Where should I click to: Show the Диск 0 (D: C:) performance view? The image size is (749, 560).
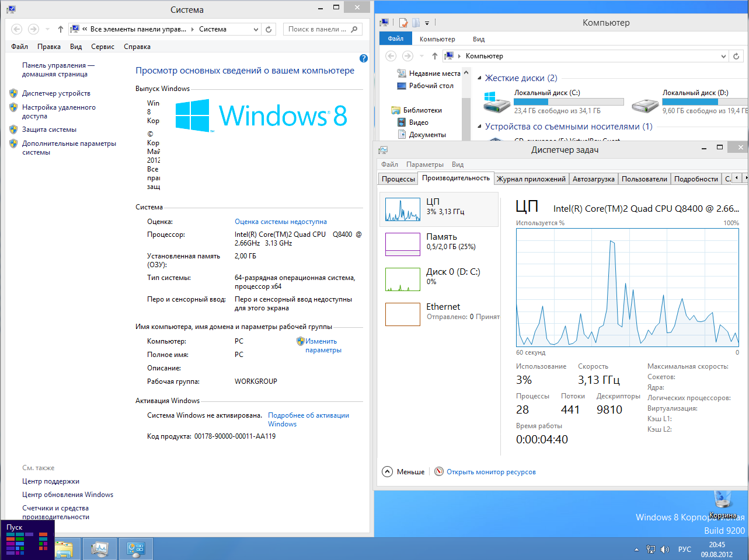[439, 279]
